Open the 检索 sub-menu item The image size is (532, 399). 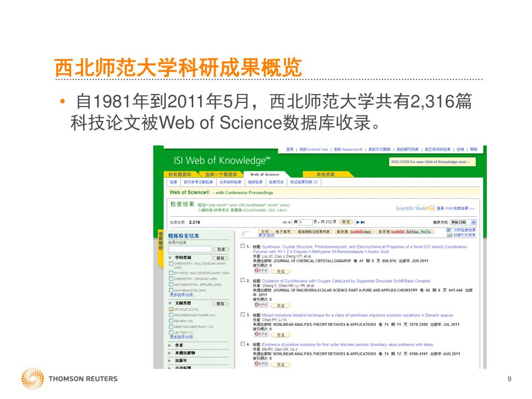coord(174,182)
